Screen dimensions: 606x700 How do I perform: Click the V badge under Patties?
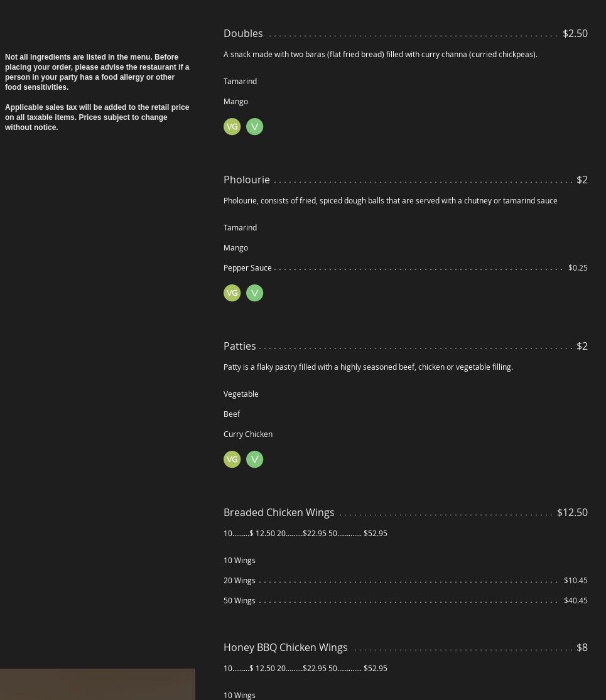click(254, 460)
